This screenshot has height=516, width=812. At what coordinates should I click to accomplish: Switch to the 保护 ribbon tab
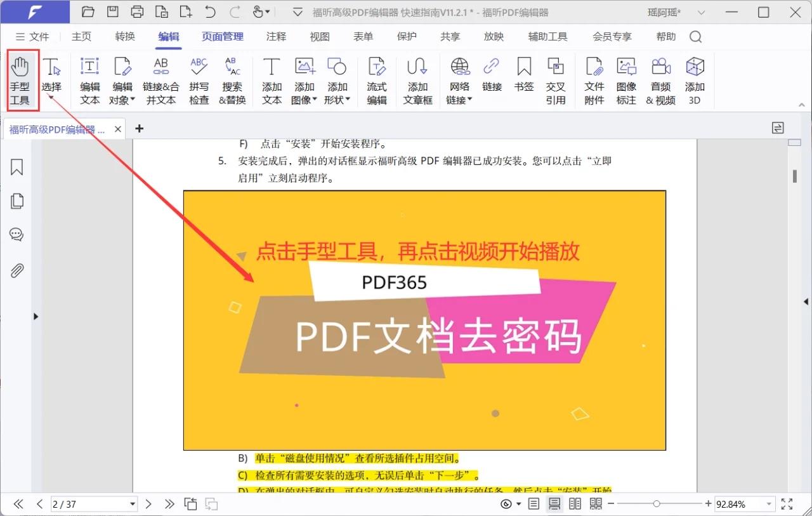[407, 37]
